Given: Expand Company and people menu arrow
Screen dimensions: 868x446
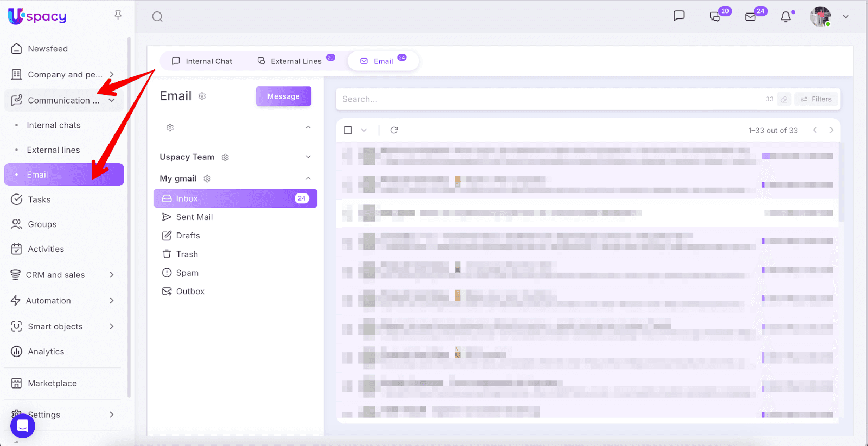Looking at the screenshot, I should tap(112, 74).
